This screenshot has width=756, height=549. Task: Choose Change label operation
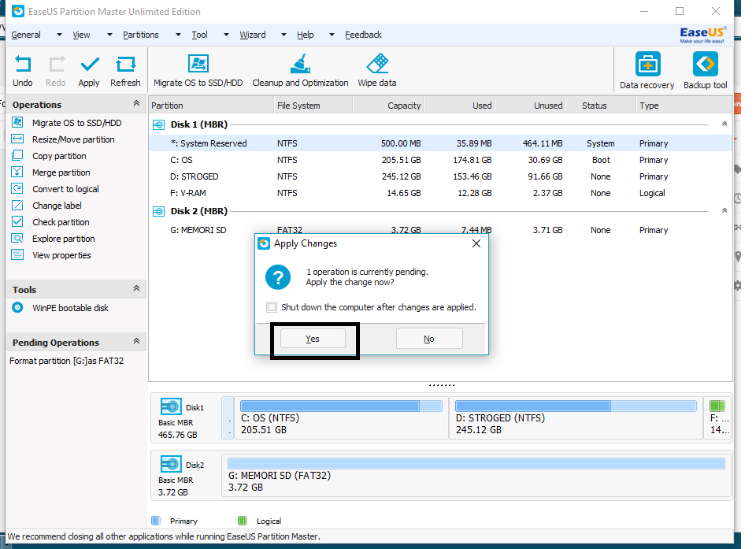[57, 206]
